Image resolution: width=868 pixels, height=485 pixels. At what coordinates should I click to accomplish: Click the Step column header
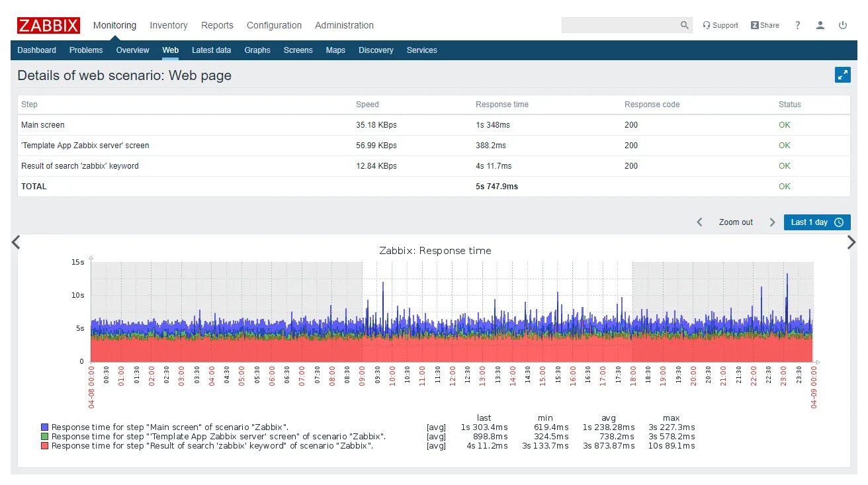[29, 105]
